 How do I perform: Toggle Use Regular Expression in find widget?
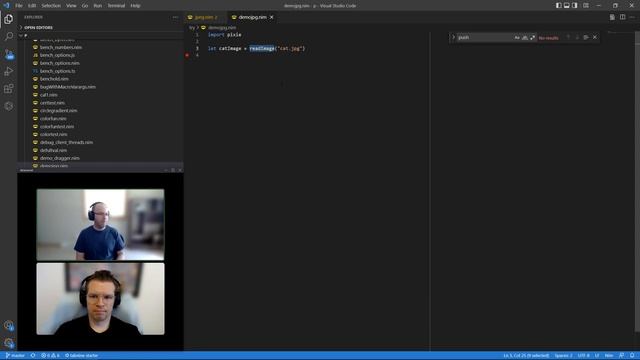533,38
